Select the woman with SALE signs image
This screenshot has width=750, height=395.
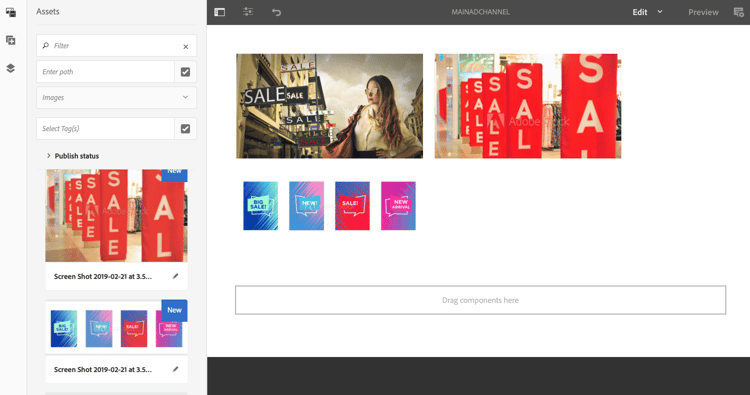coord(330,106)
